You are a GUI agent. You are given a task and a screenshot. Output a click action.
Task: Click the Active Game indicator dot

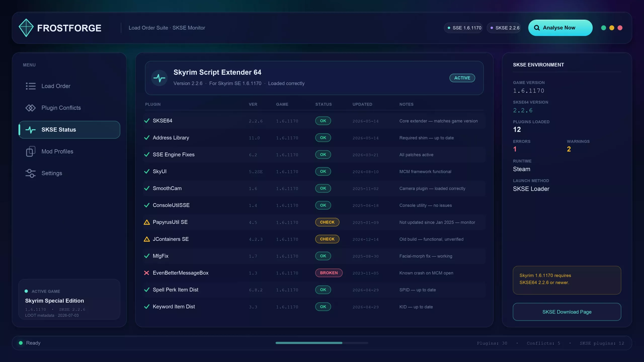(x=26, y=291)
